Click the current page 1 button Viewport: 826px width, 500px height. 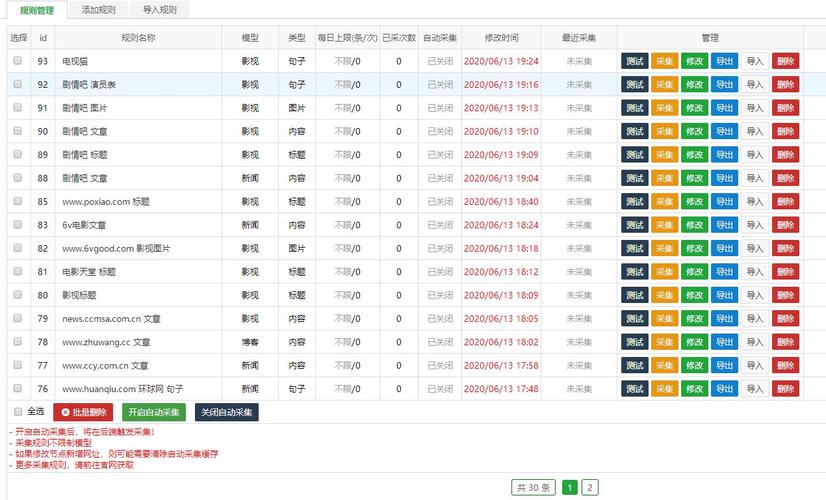(x=569, y=487)
